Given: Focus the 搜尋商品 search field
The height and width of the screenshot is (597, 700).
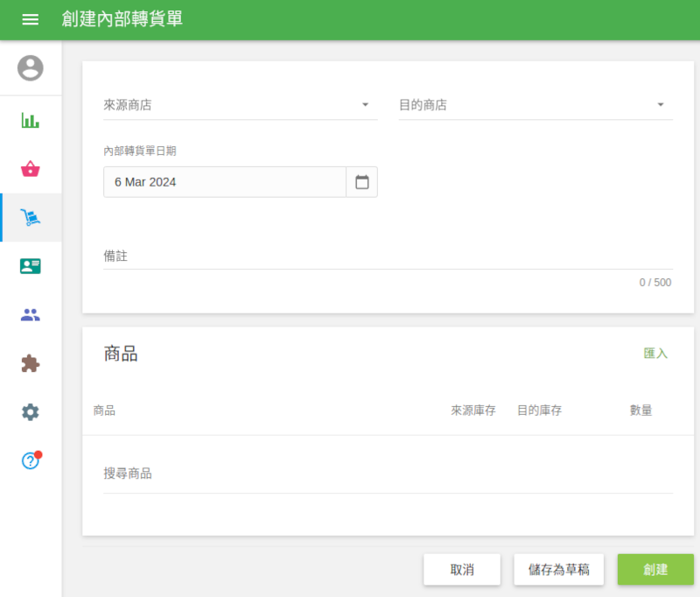Looking at the screenshot, I should coord(388,474).
